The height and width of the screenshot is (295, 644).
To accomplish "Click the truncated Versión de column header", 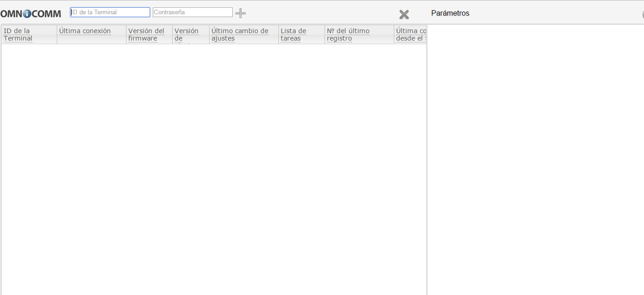I will point(187,35).
